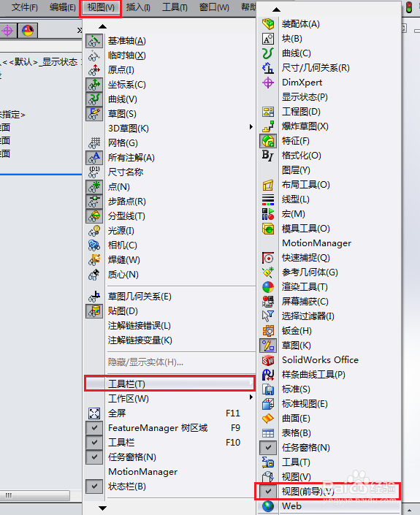This screenshot has width=420, height=515.
Task: Toggle 点(N) points visibility
Action: coord(94,187)
